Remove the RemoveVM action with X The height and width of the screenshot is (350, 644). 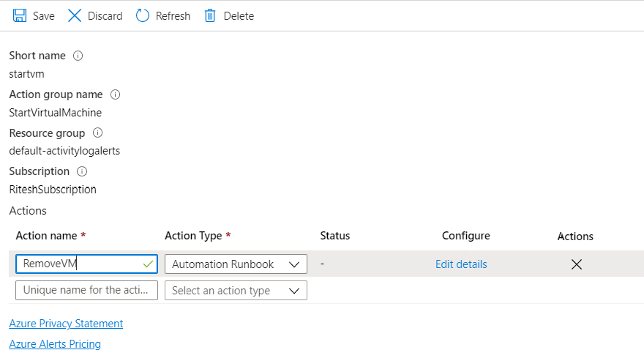click(576, 264)
